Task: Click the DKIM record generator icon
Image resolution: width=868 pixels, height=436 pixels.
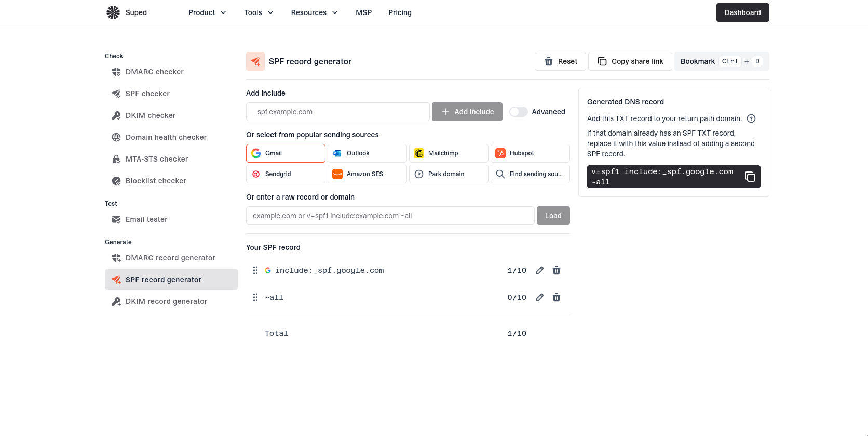Action: (116, 301)
